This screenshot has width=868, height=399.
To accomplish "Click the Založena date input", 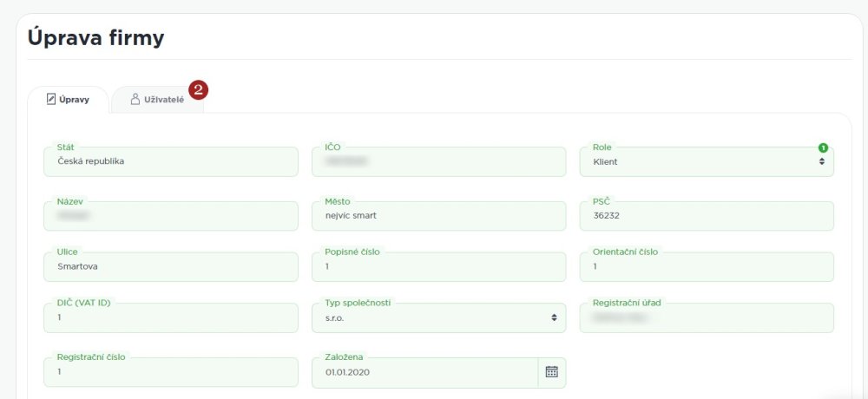I will [x=425, y=372].
